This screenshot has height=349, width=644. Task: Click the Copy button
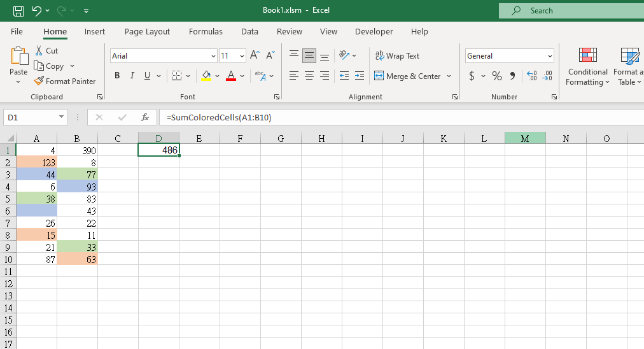[x=49, y=66]
